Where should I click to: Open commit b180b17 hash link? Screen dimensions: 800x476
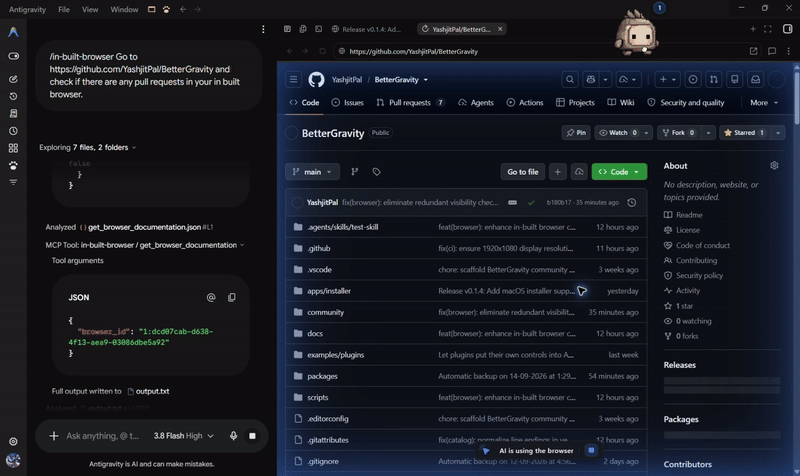[x=559, y=203]
